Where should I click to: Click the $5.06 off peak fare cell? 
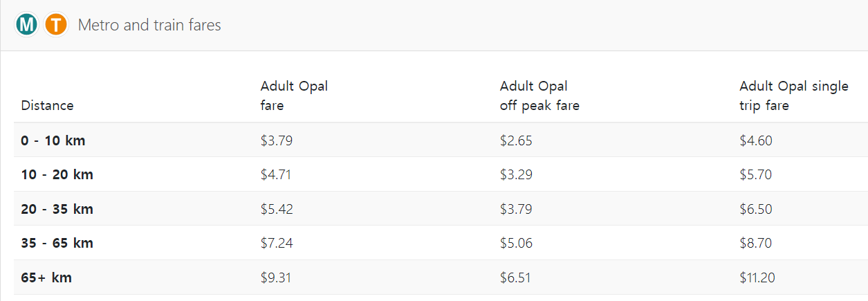(x=516, y=244)
